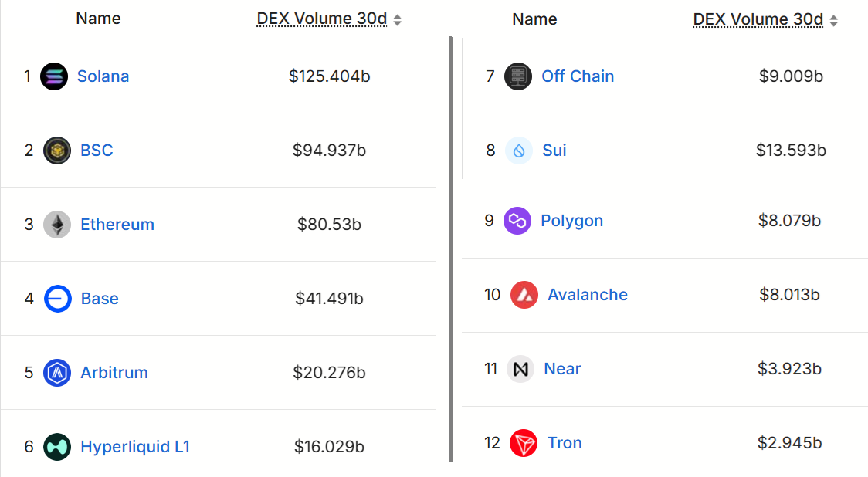Click the BSC chain logo
Screen dimensions: 868x477
(x=56, y=150)
